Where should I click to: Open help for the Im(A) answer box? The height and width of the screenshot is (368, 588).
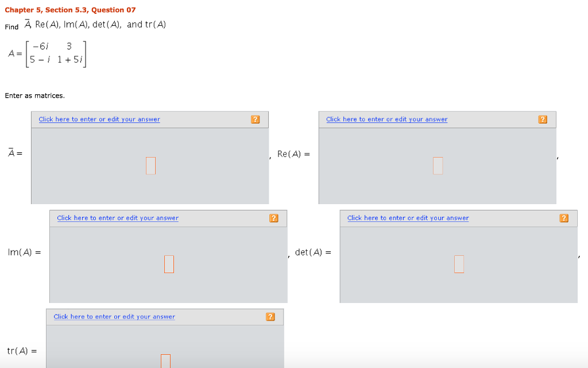274,218
